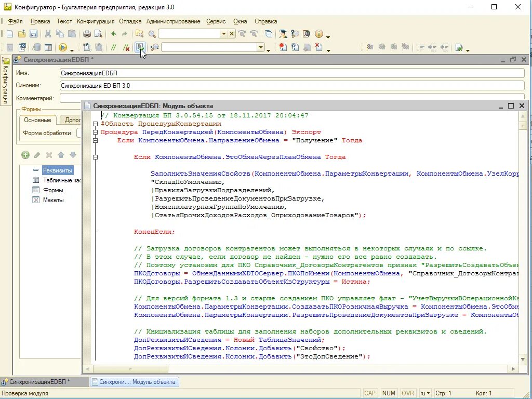Start debugging with the play icon

[62, 47]
